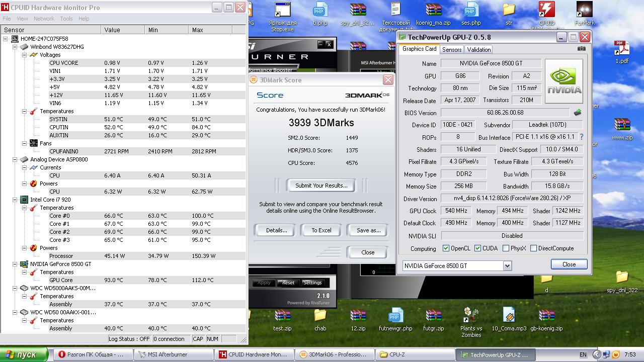644x362 pixels.
Task: Enable the PhysX checkbox
Action: click(x=506, y=248)
